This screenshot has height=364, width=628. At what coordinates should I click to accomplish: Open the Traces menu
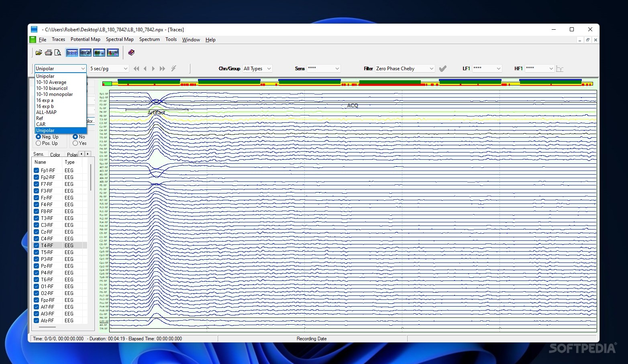[58, 39]
